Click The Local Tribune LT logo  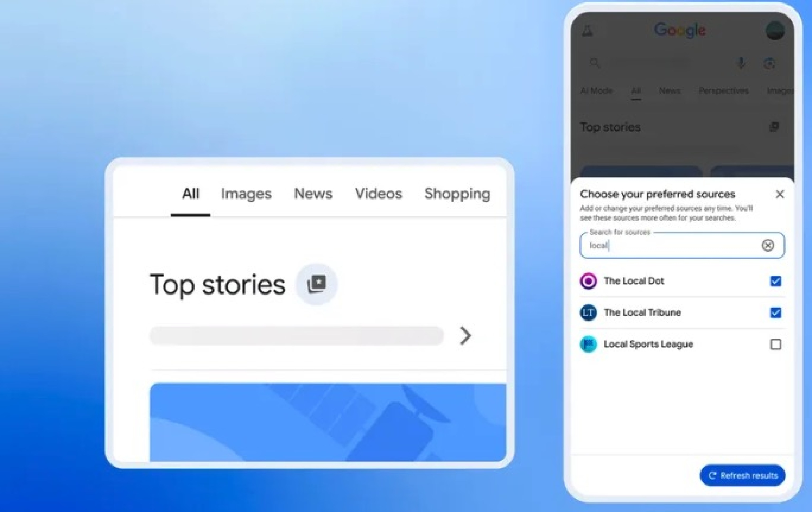[x=588, y=313]
